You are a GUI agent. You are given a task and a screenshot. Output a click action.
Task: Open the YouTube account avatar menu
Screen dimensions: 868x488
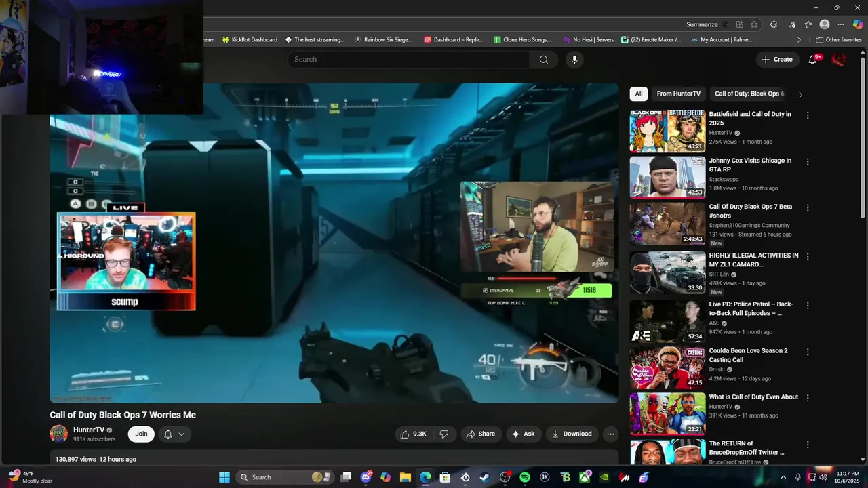(x=839, y=60)
